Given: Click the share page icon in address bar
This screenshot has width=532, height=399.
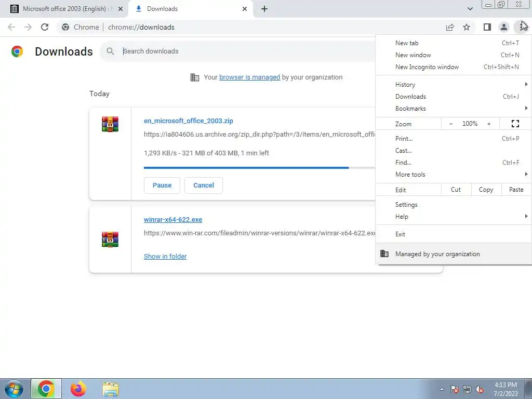Looking at the screenshot, I should click(450, 27).
